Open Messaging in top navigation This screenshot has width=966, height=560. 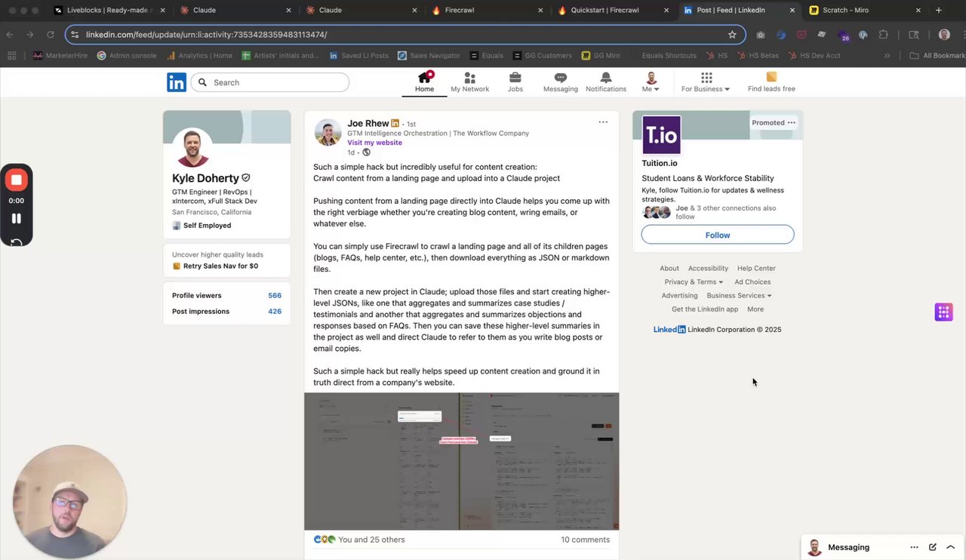pyautogui.click(x=560, y=83)
